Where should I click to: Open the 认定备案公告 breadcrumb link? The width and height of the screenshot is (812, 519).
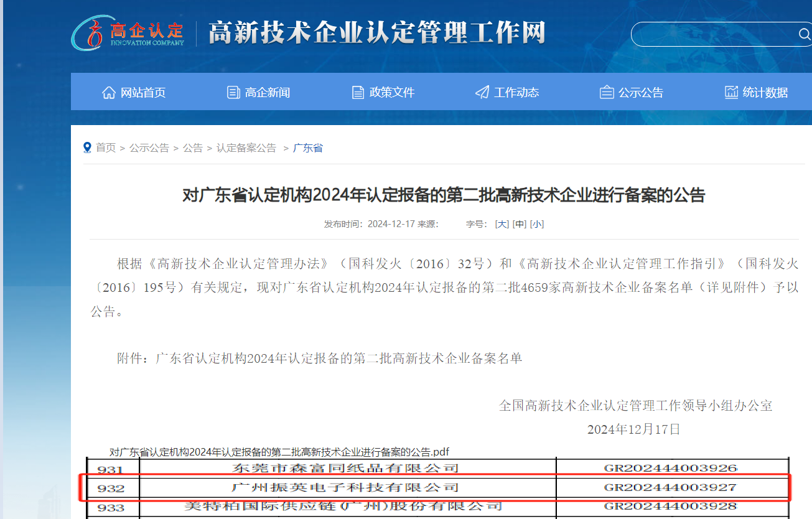[x=246, y=147]
